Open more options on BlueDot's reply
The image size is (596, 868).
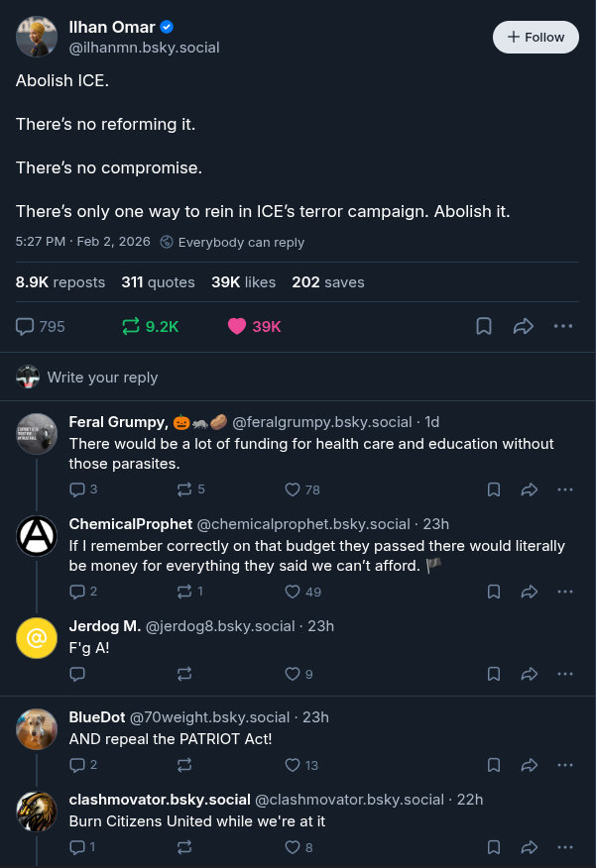click(565, 765)
